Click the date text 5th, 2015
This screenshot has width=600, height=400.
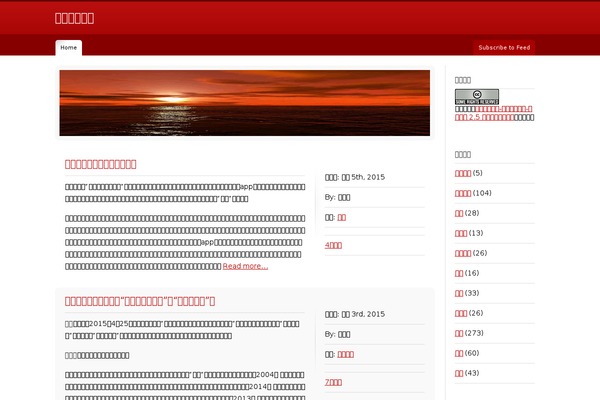point(368,177)
